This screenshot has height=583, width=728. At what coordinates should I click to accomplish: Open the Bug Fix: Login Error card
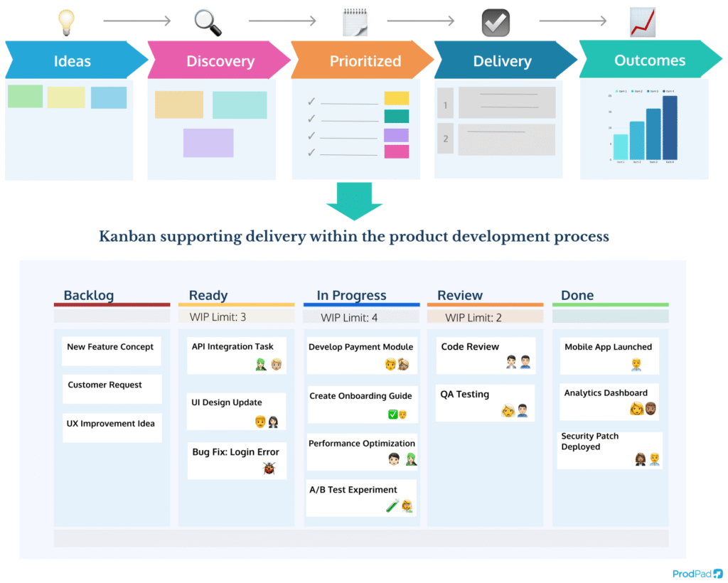(237, 461)
